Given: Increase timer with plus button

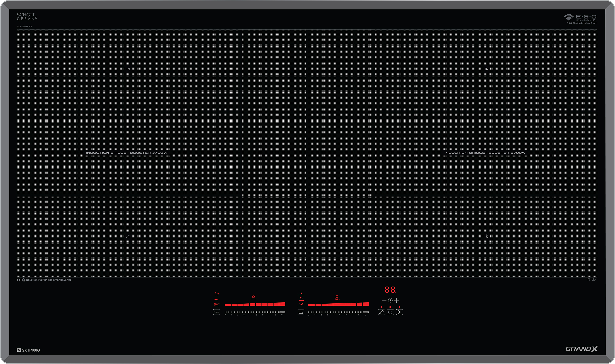Looking at the screenshot, I should [397, 300].
